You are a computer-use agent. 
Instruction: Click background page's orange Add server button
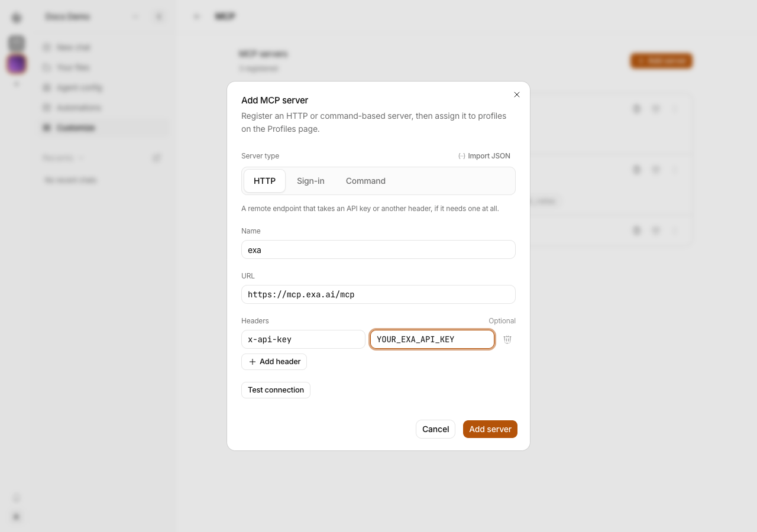pyautogui.click(x=661, y=61)
